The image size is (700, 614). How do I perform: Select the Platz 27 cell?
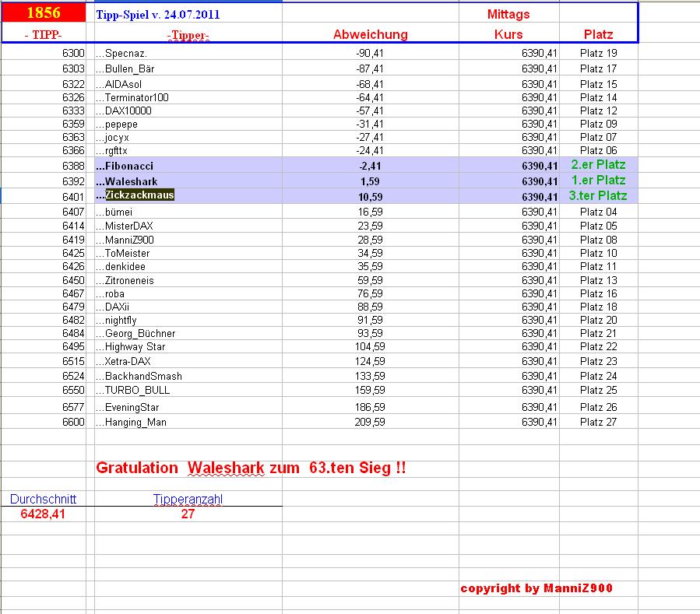(598, 422)
